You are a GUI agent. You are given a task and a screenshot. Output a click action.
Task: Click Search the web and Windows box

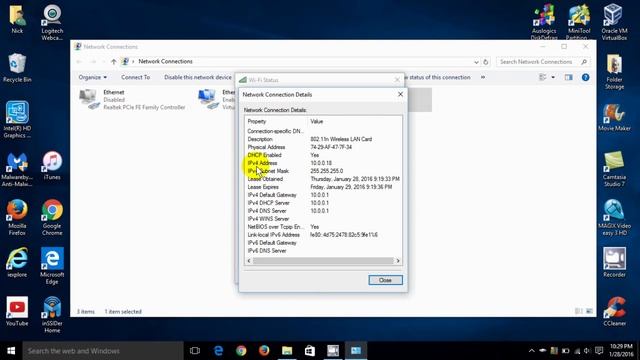pyautogui.click(x=103, y=351)
